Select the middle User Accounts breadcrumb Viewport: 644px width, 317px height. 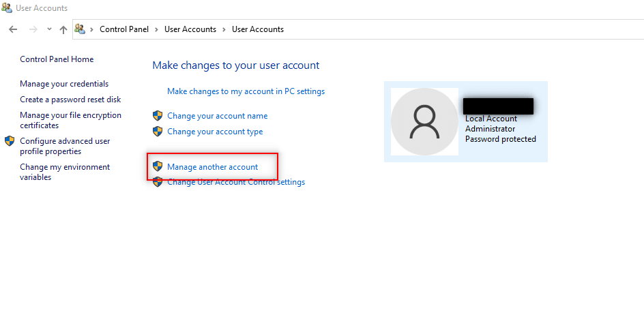pos(190,29)
